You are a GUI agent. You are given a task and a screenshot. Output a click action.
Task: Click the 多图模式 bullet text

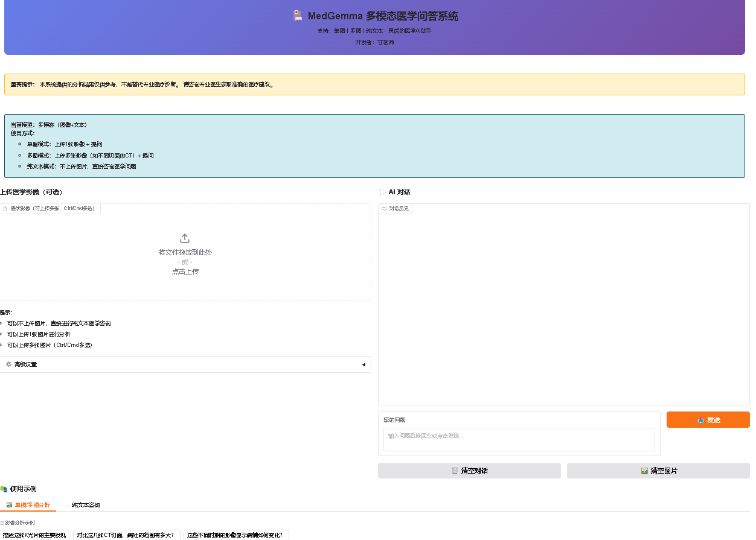pos(90,155)
